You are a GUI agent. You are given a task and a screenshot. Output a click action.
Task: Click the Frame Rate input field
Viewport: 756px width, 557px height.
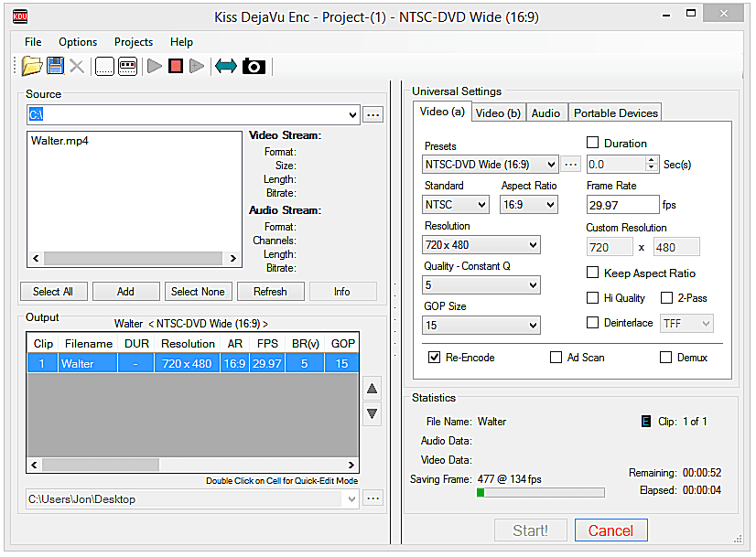[622, 205]
